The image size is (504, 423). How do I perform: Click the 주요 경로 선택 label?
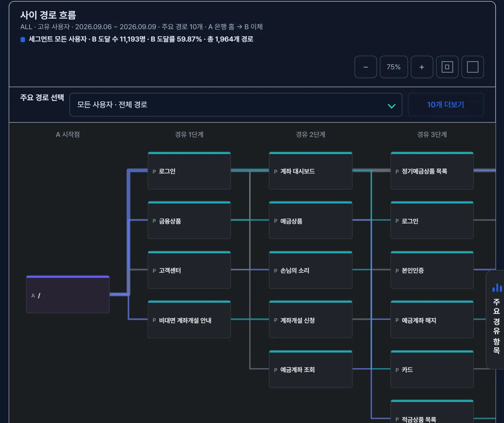[42, 97]
